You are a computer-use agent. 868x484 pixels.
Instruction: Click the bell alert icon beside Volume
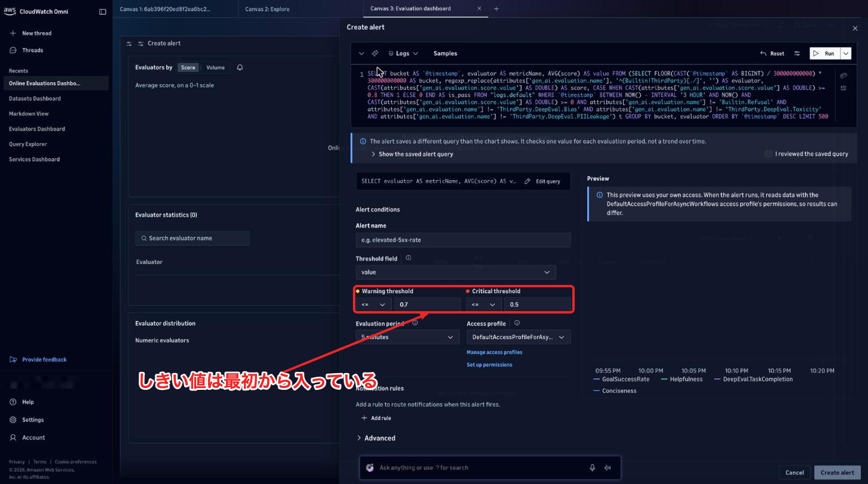(x=240, y=67)
